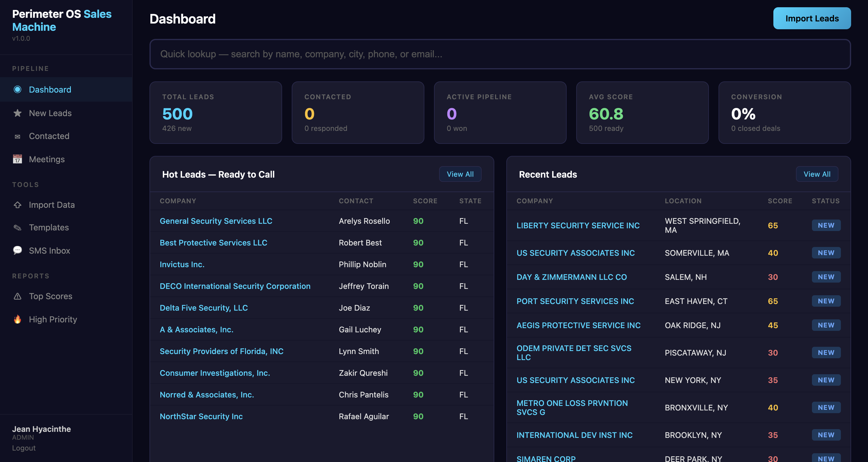
Task: Click the Import Leads button
Action: coord(812,18)
